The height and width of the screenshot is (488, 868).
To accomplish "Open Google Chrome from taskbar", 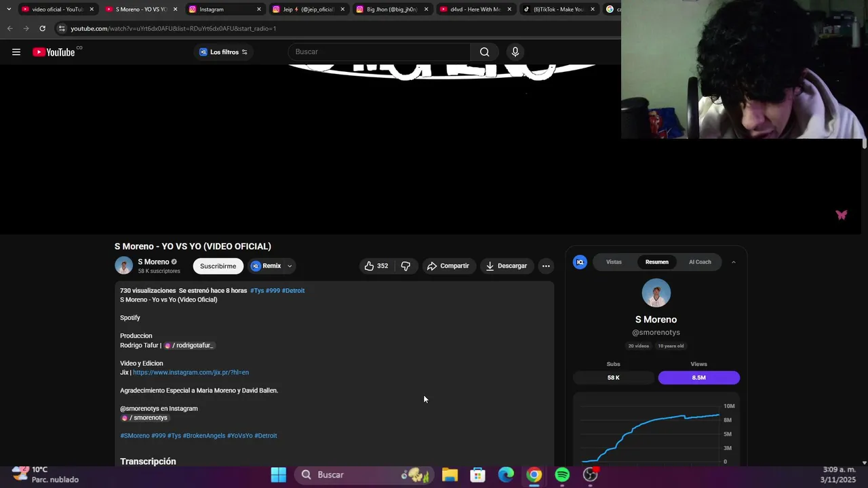I will (x=534, y=474).
